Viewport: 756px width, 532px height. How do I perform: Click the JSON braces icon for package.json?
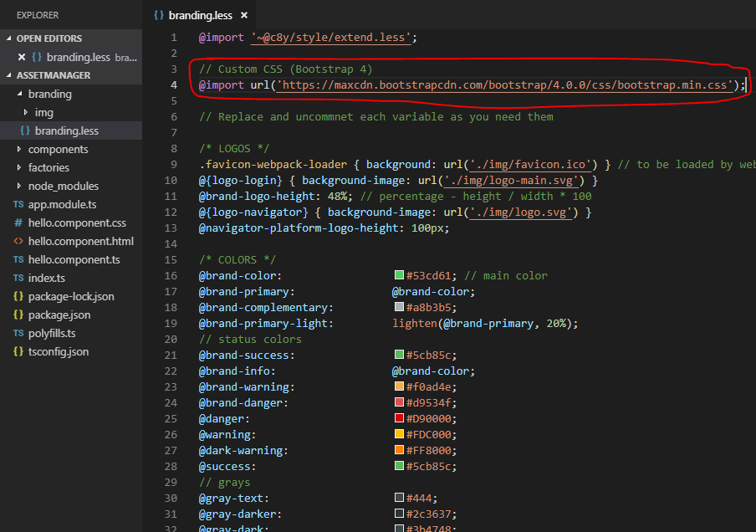(x=18, y=315)
